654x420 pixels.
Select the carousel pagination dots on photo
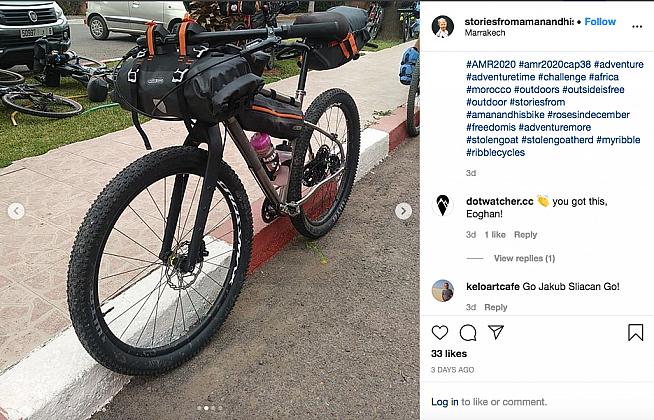pyautogui.click(x=209, y=408)
